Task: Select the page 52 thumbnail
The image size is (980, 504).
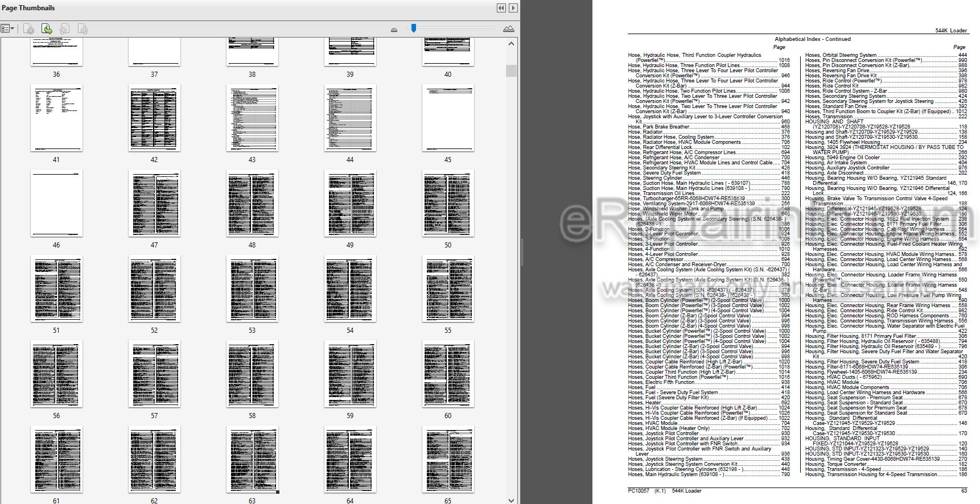Action: coord(154,289)
